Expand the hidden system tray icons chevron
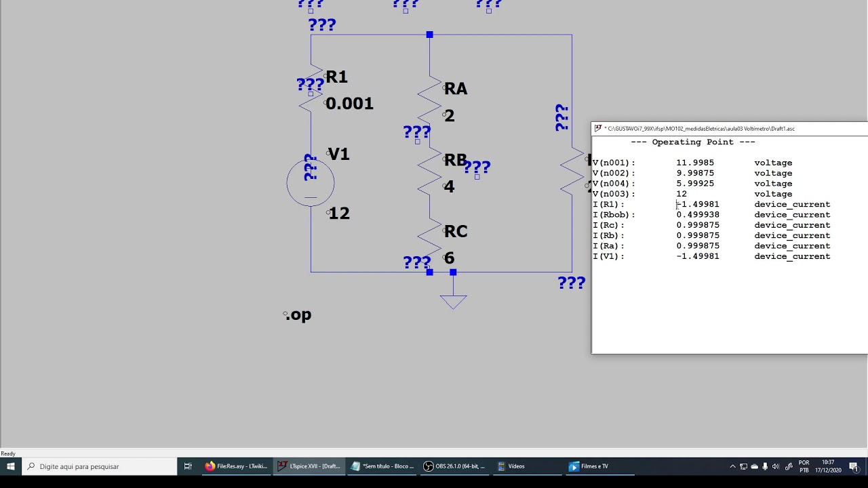The height and width of the screenshot is (488, 868). [732, 466]
